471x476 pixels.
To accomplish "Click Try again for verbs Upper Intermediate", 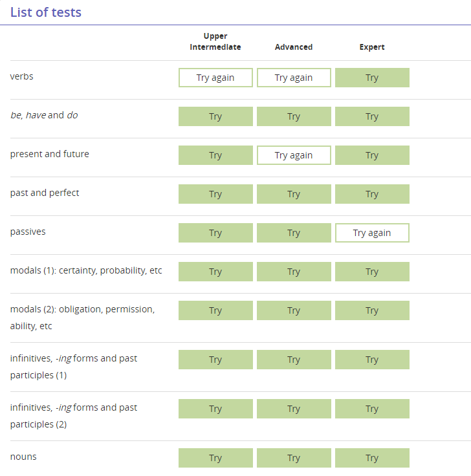I will pyautogui.click(x=215, y=78).
